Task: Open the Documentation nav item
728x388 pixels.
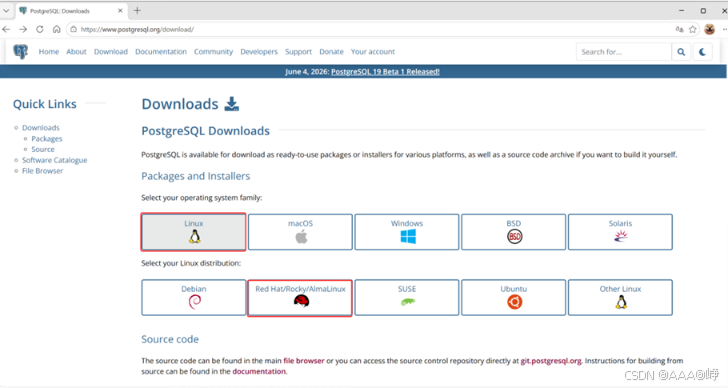Action: [x=161, y=52]
